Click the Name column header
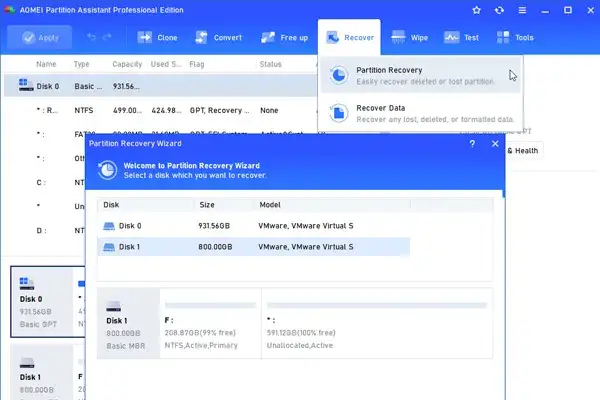Image resolution: width=600 pixels, height=400 pixels. point(46,64)
